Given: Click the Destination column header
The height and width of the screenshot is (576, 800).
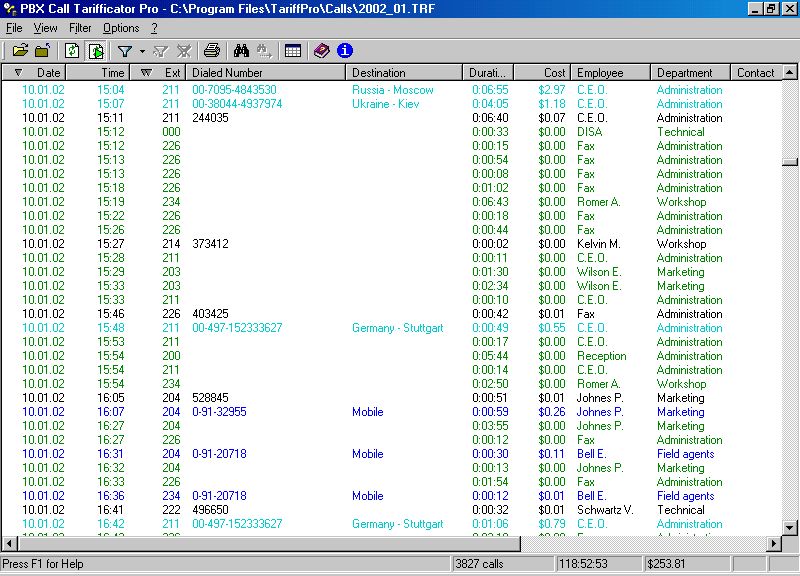Looking at the screenshot, I should (404, 73).
